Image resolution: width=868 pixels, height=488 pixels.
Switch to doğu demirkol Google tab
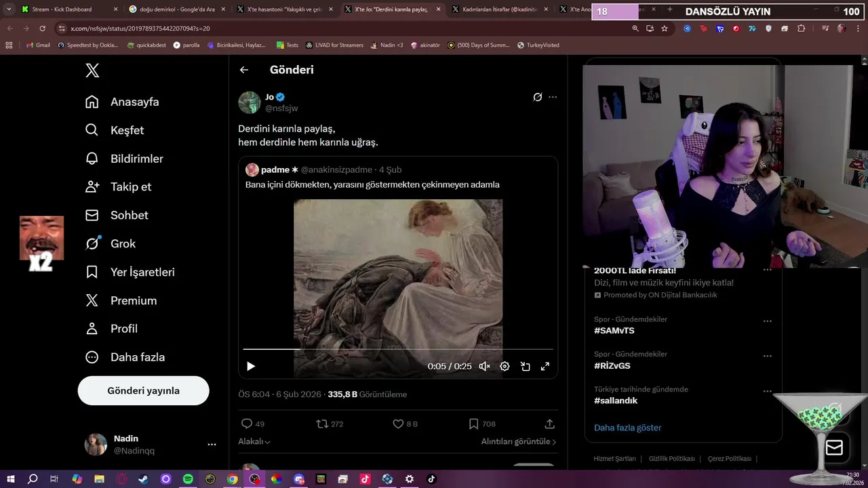pyautogui.click(x=177, y=9)
